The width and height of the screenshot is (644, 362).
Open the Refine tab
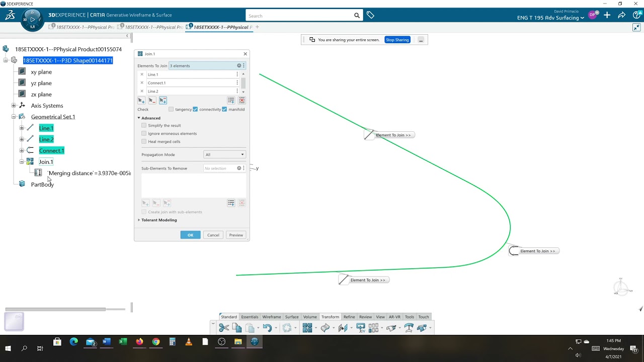pos(349,317)
